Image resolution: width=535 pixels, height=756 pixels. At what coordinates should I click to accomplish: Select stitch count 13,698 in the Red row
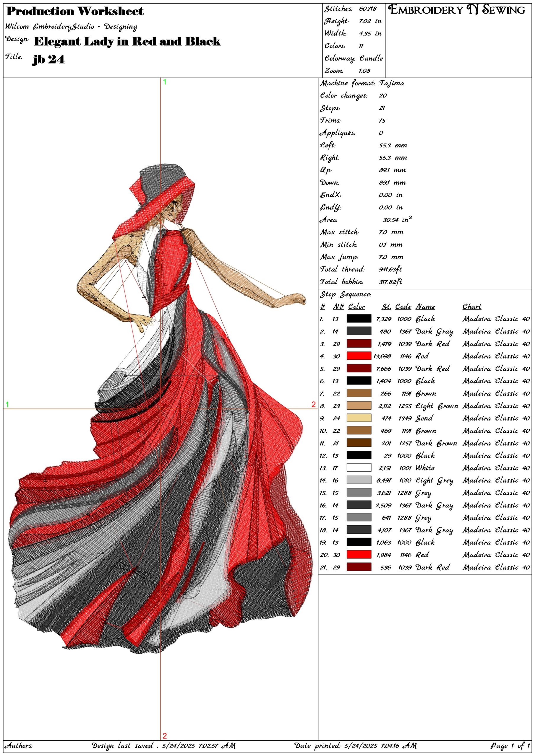pyautogui.click(x=382, y=356)
